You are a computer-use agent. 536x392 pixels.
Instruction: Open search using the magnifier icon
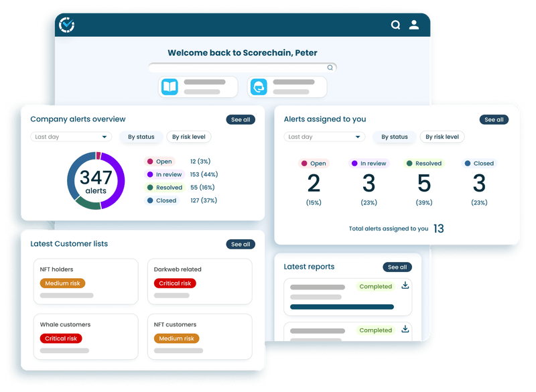tap(395, 24)
